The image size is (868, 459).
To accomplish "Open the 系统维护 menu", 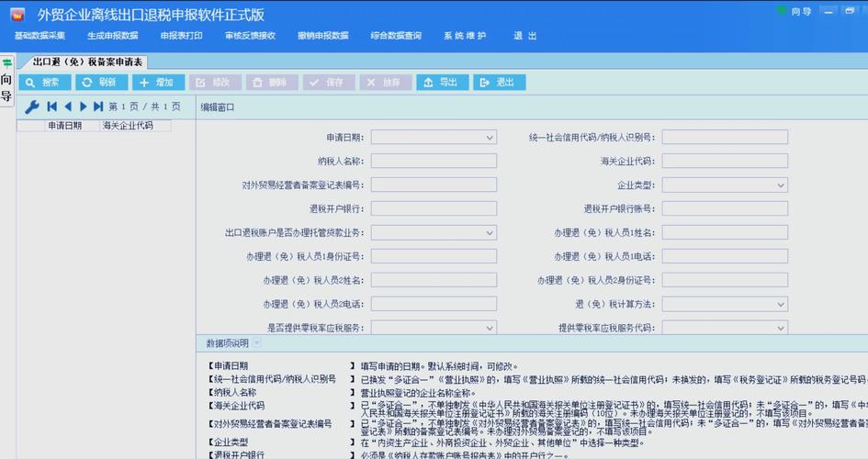I will 465,36.
